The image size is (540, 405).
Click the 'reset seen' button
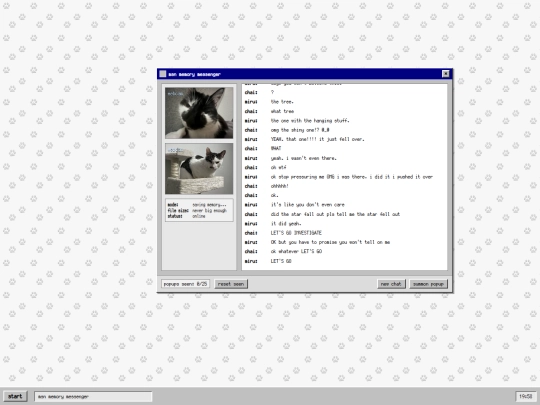pyautogui.click(x=231, y=284)
